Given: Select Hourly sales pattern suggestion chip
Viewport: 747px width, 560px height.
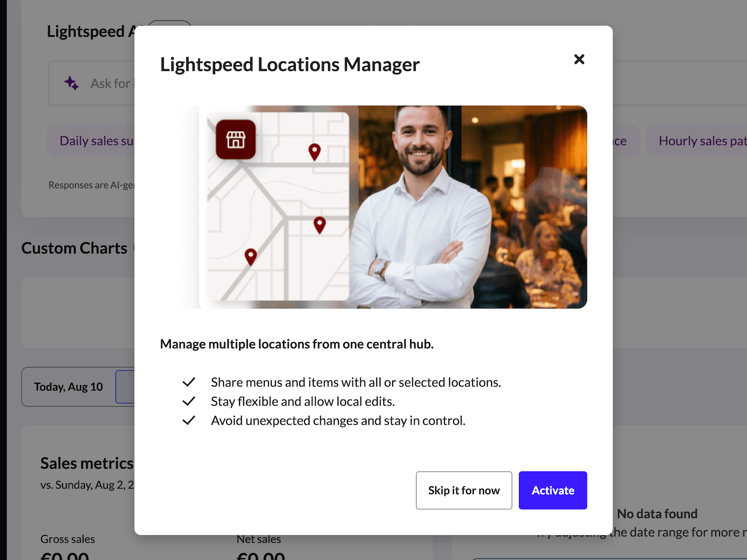Looking at the screenshot, I should pyautogui.click(x=697, y=140).
